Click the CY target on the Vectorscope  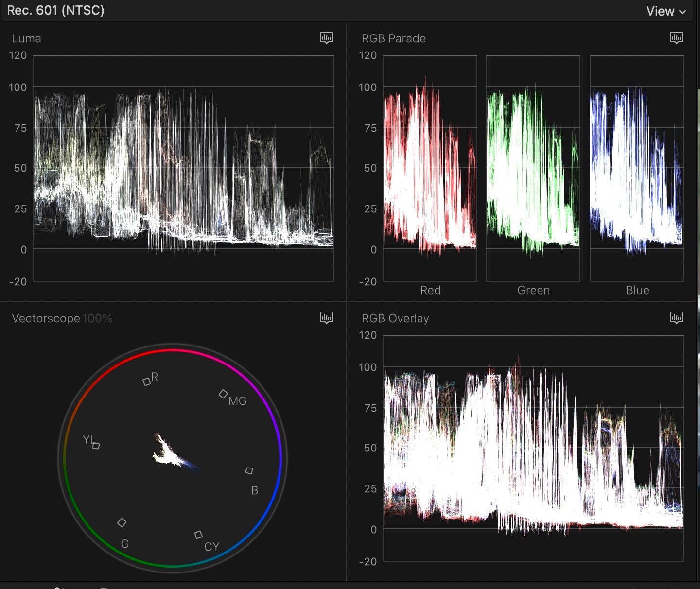click(x=198, y=535)
